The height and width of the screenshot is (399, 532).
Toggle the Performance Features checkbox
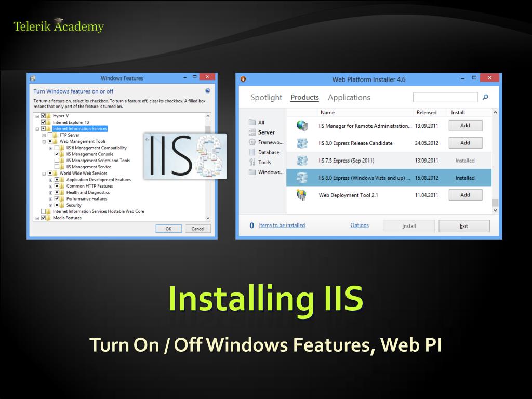tap(57, 199)
